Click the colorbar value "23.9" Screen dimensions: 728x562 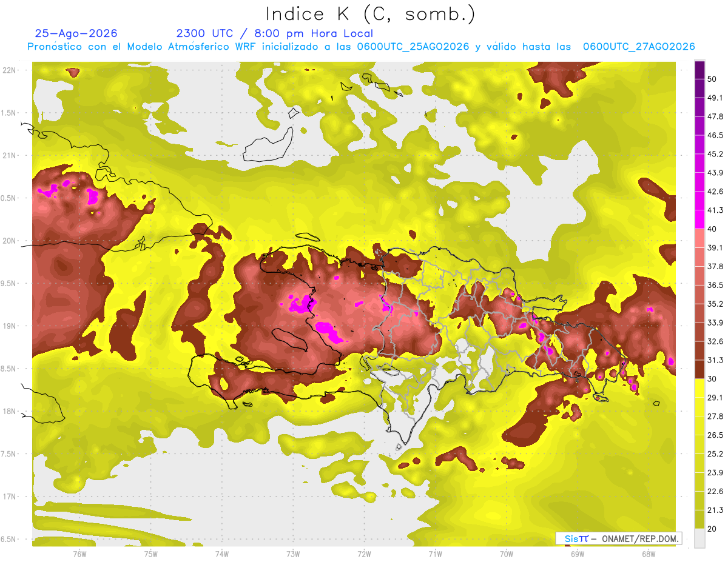715,472
